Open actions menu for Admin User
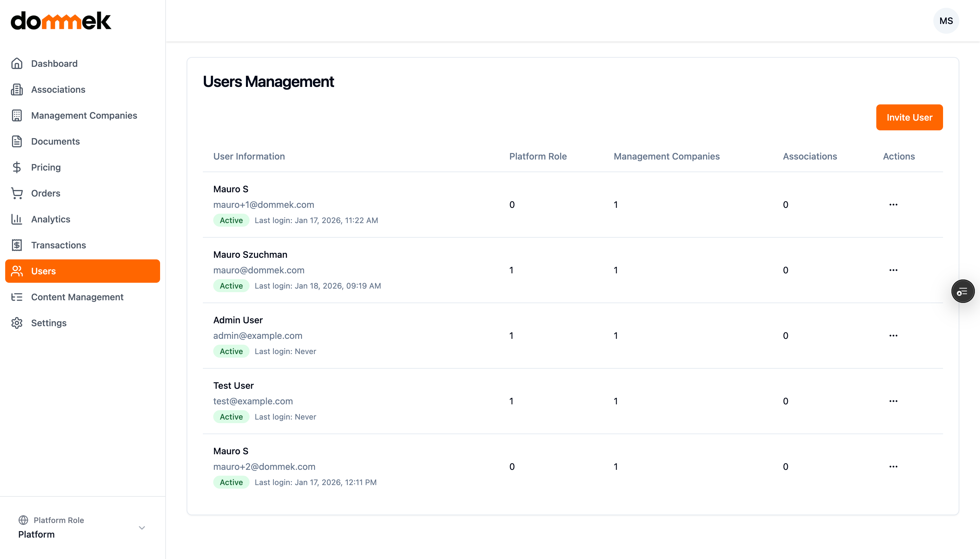 (x=893, y=336)
